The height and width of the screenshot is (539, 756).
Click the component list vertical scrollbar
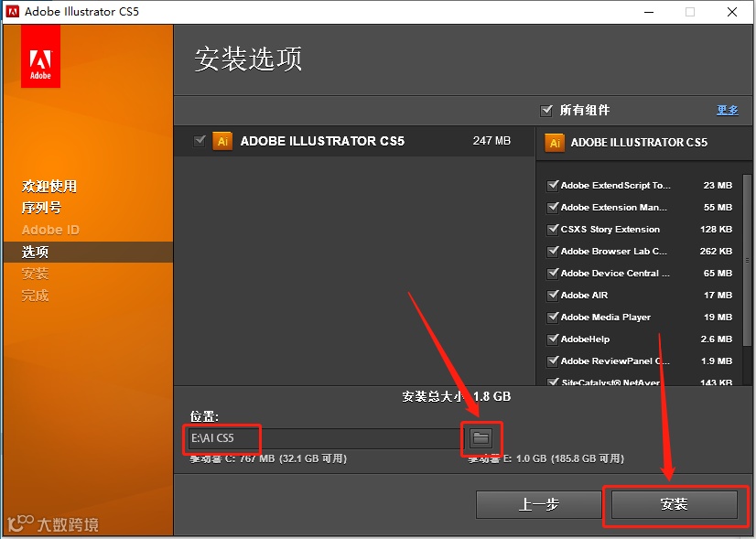pyautogui.click(x=748, y=259)
